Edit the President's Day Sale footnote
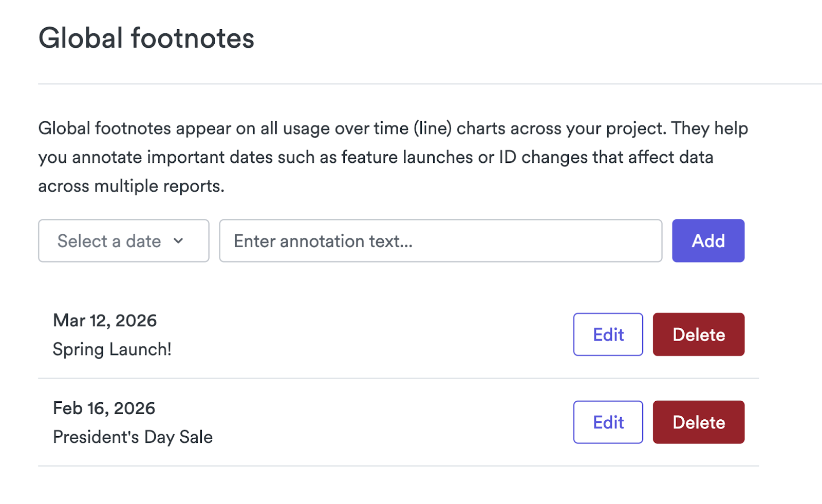Viewport: 822px width, 504px height. pyautogui.click(x=608, y=422)
